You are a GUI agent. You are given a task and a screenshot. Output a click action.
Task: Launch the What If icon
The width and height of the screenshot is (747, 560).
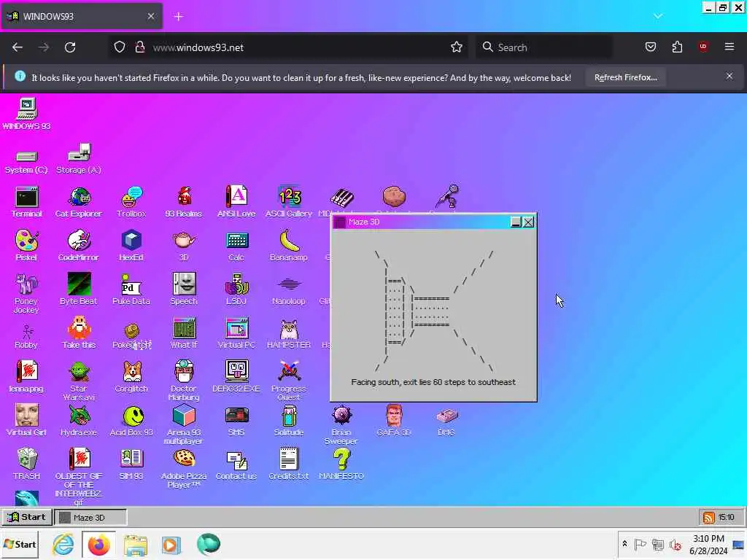click(184, 332)
